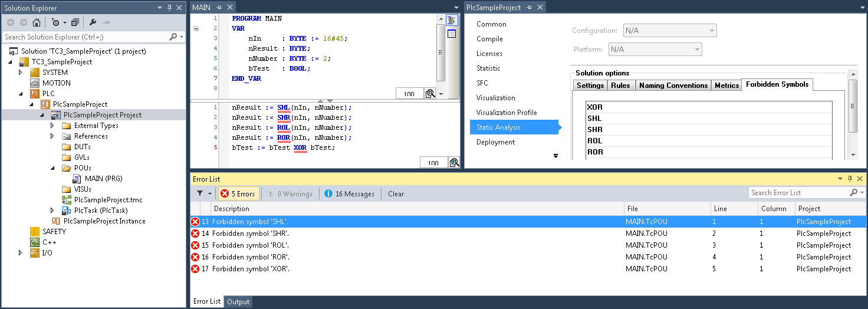868x309 pixels.
Task: Open Properties wrench icon in Solution Explorer
Action: click(x=93, y=22)
